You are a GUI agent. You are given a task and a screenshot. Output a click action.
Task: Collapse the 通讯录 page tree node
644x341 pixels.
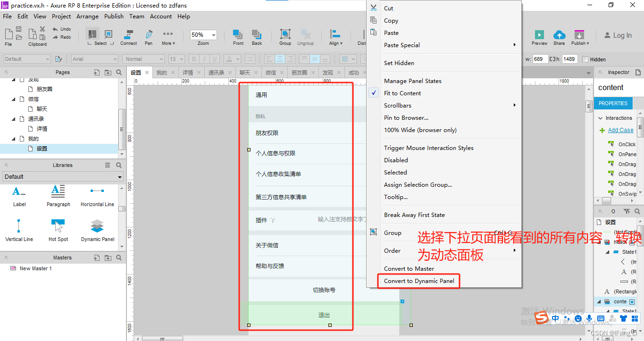click(14, 119)
